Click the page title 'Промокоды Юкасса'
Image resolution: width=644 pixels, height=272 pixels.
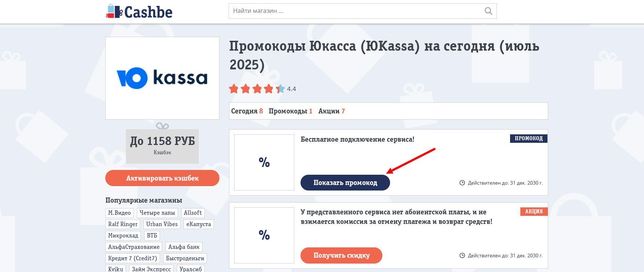[x=384, y=55]
